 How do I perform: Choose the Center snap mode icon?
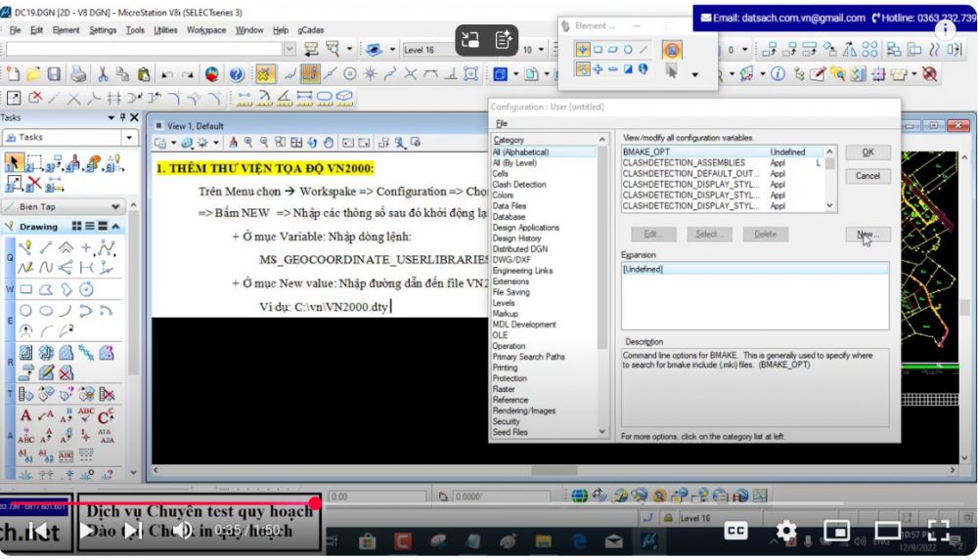tap(350, 74)
